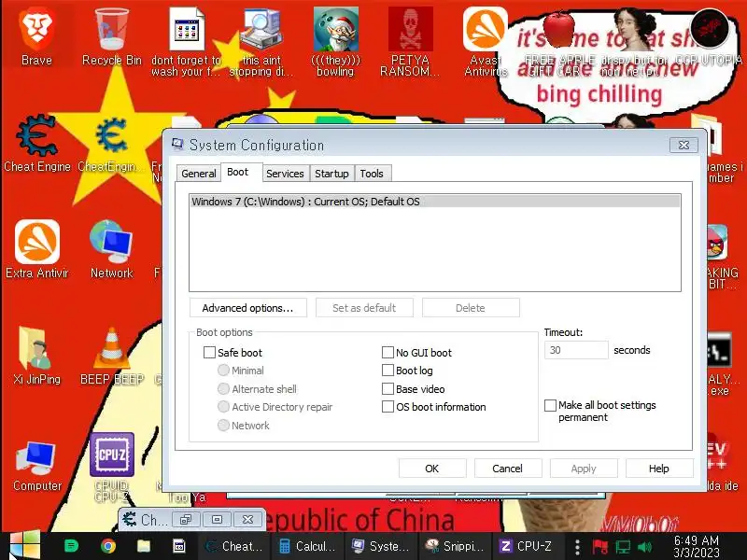Click the taskbar clock showing 6:49 AM
Viewport: 747px width, 560px height.
pyautogui.click(x=697, y=546)
